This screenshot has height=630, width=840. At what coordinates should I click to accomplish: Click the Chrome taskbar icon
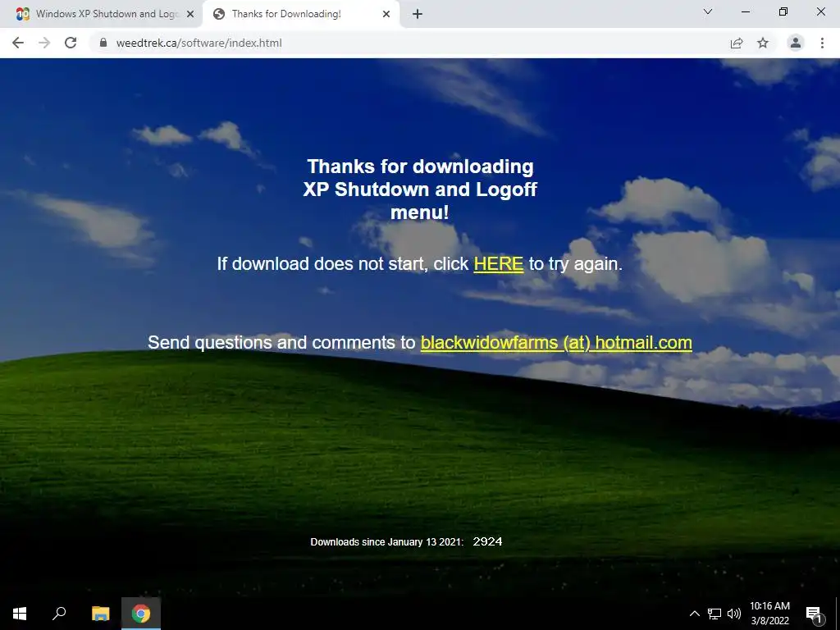[141, 614]
